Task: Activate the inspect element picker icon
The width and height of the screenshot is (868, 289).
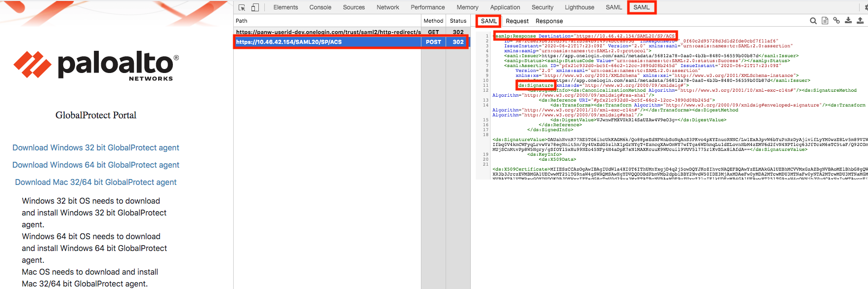Action: (x=242, y=7)
